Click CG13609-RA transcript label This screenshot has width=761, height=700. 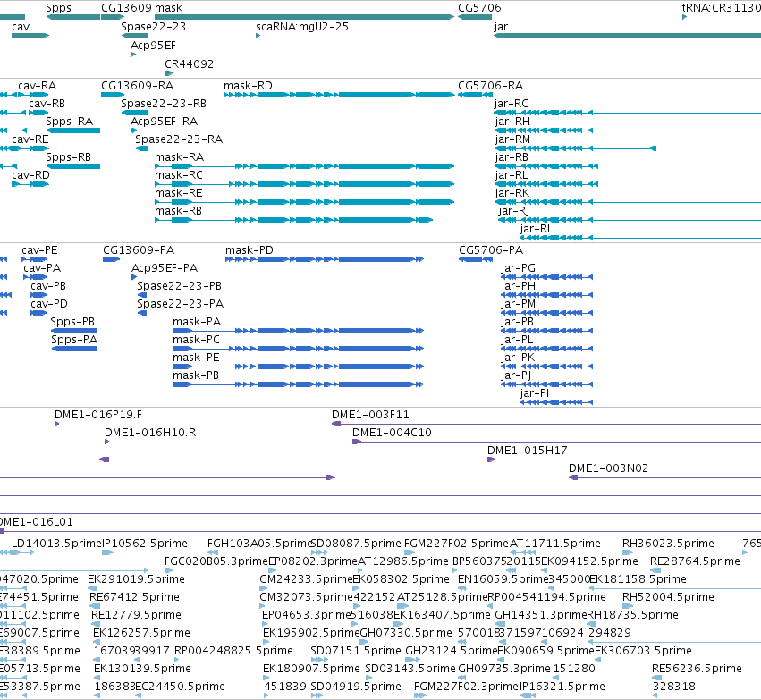point(138,86)
